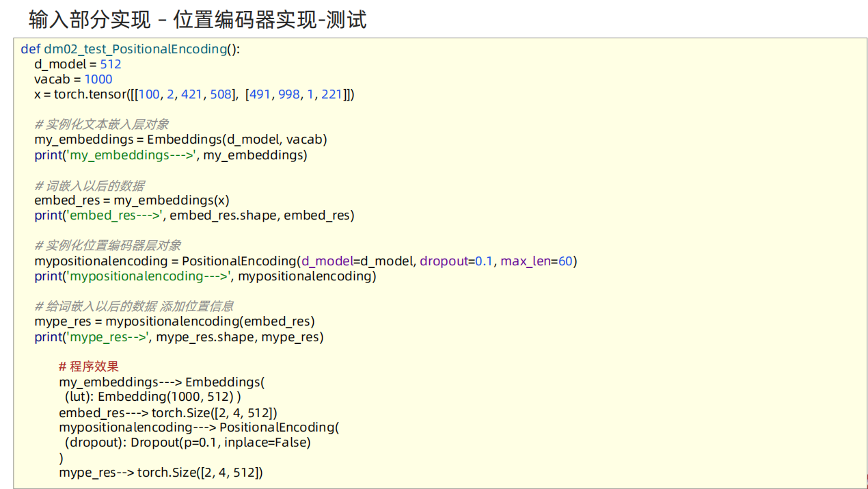Click the d_model = 512 line
The height and width of the screenshot is (489, 868).
(78, 64)
